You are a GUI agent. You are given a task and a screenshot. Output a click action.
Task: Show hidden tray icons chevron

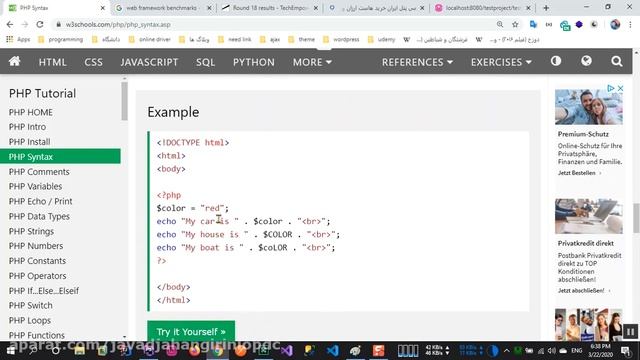pyautogui.click(x=507, y=351)
